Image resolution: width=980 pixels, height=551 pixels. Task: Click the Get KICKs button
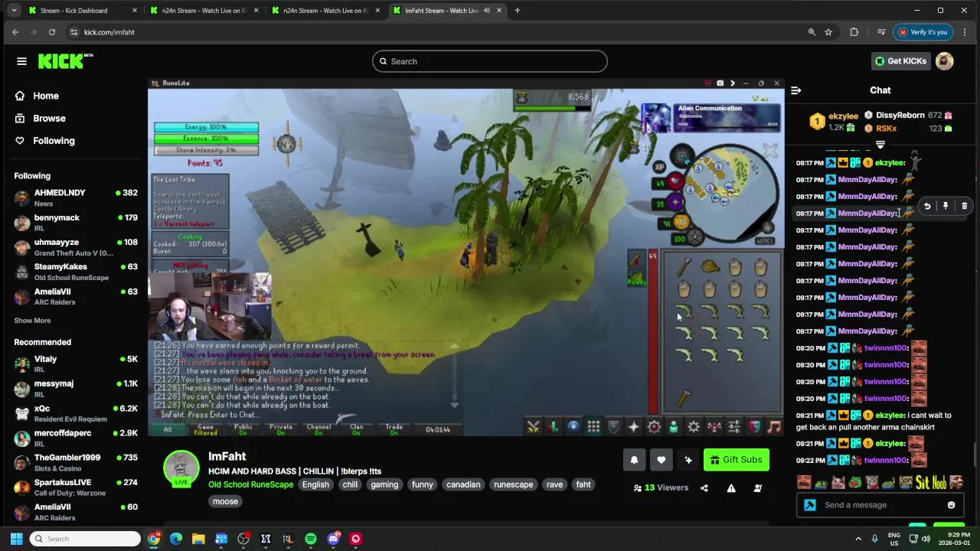900,61
